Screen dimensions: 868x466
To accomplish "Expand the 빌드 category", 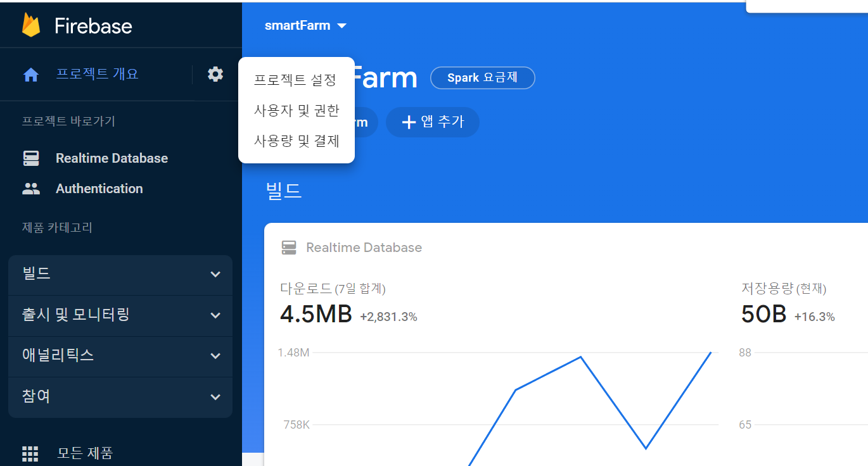I will (120, 274).
